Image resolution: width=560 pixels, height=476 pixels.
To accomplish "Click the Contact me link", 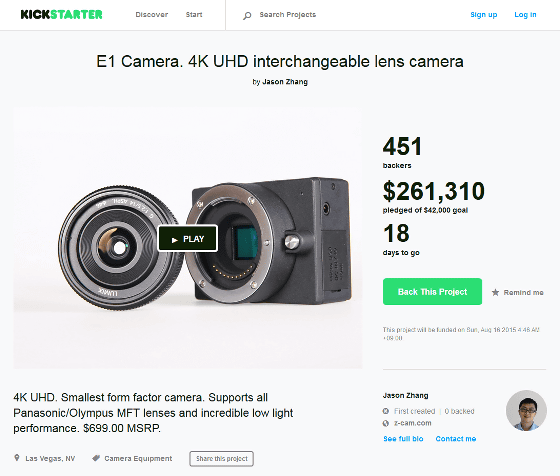I will click(x=456, y=439).
